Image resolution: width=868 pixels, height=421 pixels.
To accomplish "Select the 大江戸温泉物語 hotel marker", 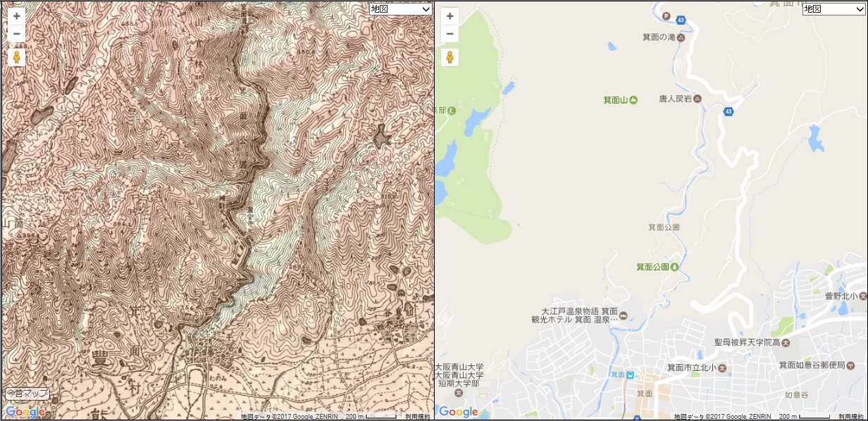I will tap(632, 315).
